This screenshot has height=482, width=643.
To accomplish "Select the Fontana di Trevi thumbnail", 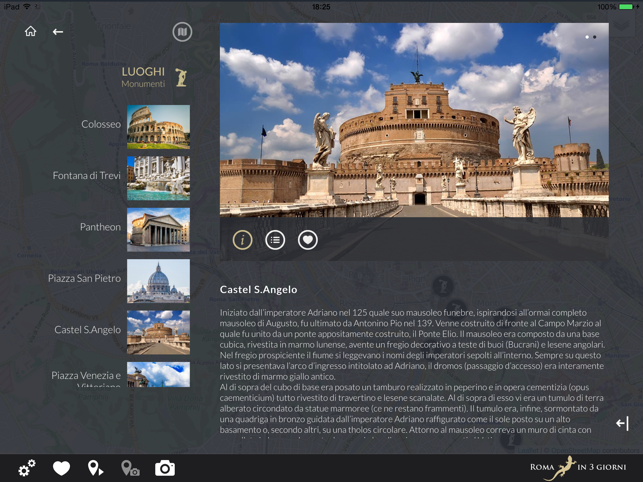I will pyautogui.click(x=158, y=178).
